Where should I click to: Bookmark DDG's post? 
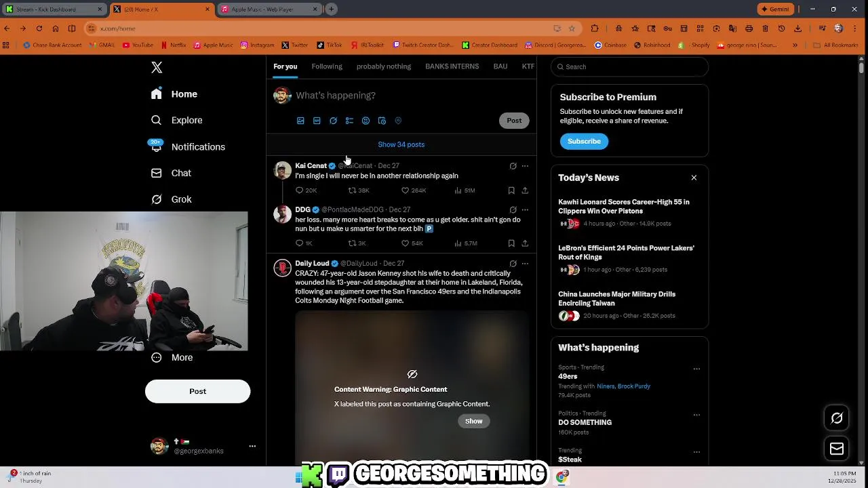point(511,243)
